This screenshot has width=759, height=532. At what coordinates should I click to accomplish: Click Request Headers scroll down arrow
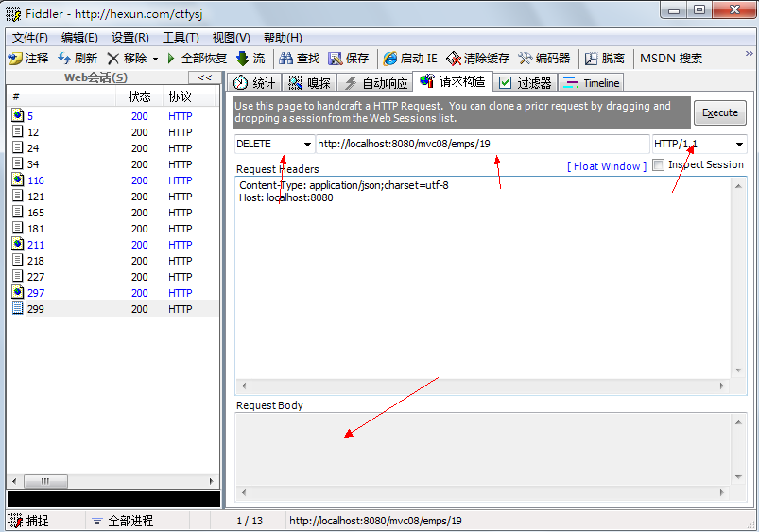coord(738,370)
